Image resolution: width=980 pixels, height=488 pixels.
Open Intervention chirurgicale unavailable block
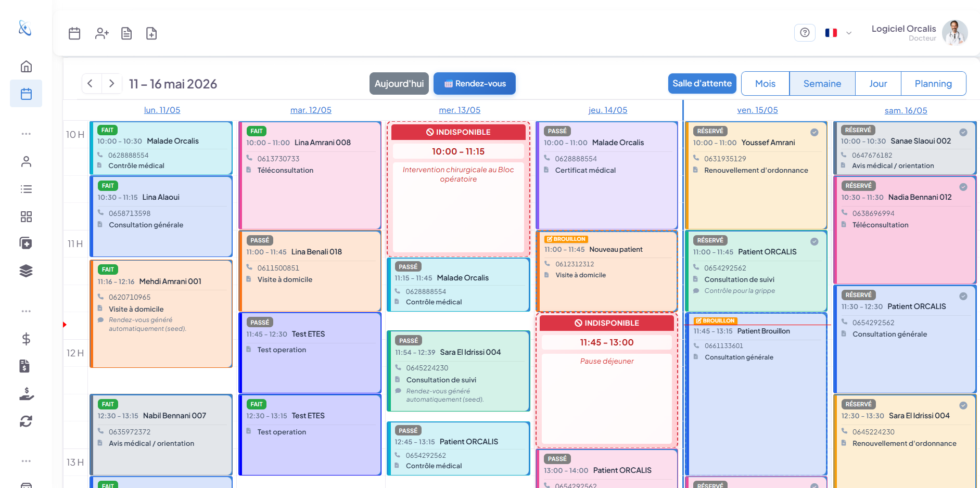[x=459, y=189]
